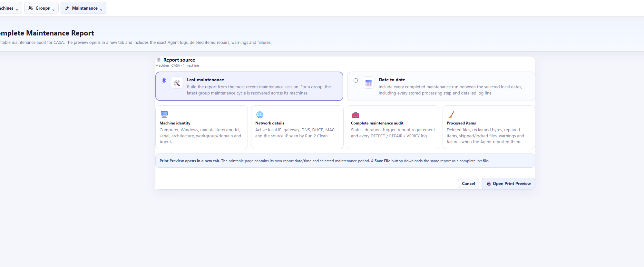
Task: Click the 'Report source' heading
Action: [179, 60]
